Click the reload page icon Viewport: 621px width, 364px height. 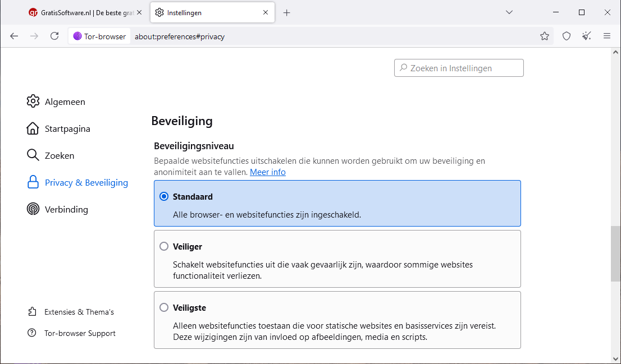54,36
